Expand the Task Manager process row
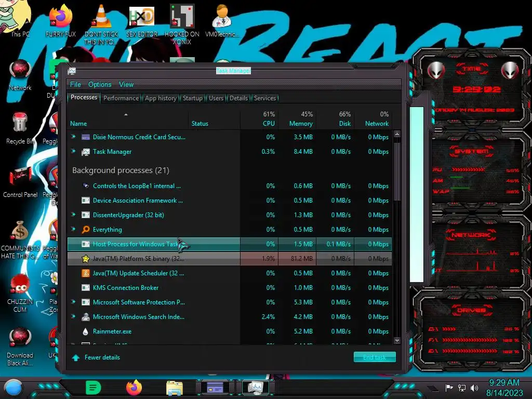532x399 pixels. click(x=73, y=151)
